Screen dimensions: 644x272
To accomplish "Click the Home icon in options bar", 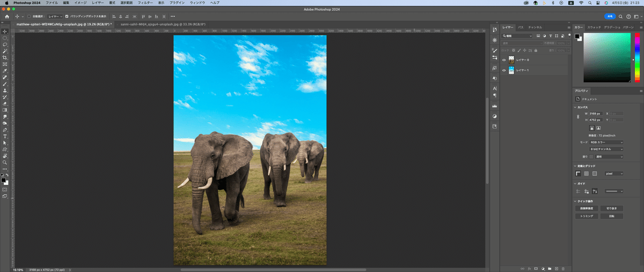I will click(6, 17).
